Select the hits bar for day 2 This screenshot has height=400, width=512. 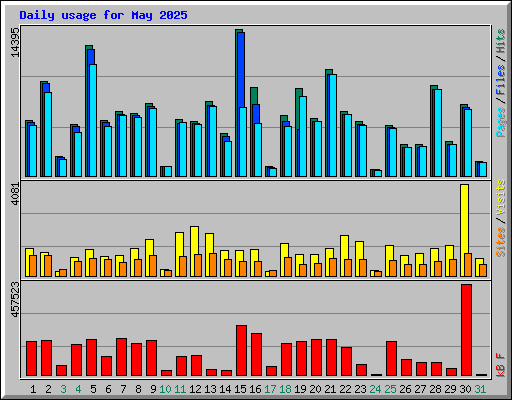pos(43,129)
